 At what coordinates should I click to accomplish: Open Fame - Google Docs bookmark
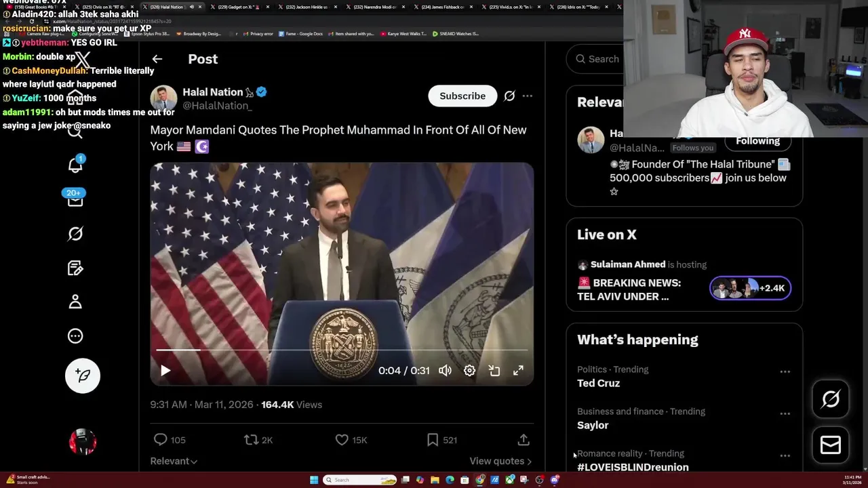pos(301,34)
